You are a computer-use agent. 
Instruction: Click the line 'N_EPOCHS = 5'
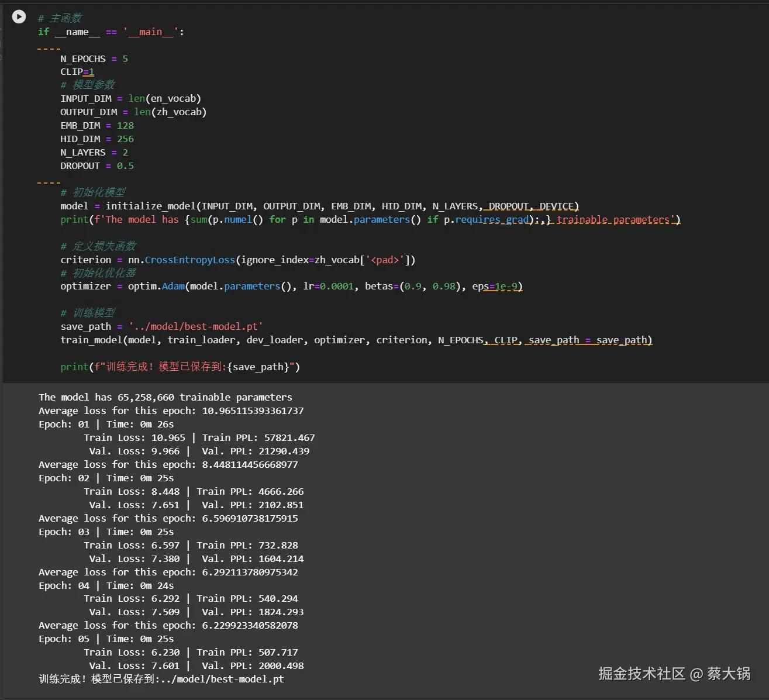pyautogui.click(x=94, y=59)
